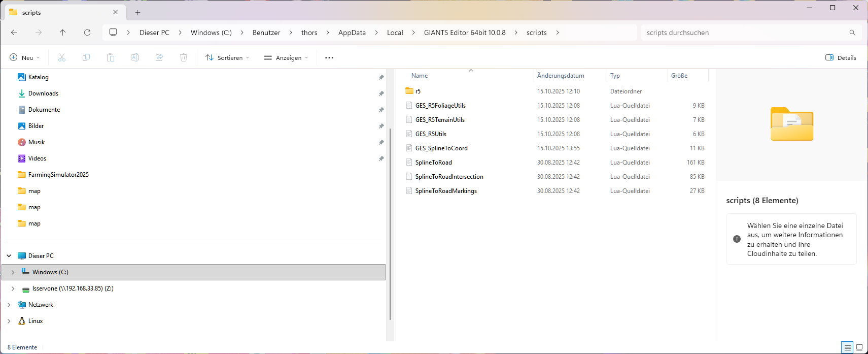
Task: Go up one folder with up arrow
Action: tap(63, 33)
